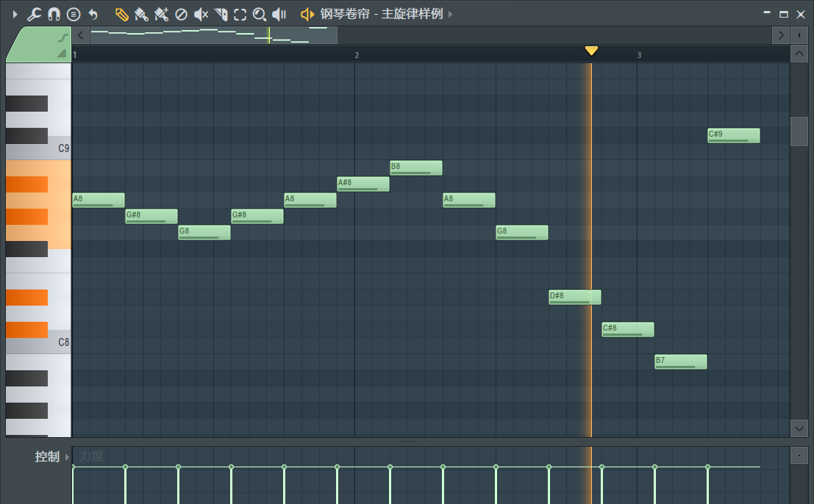Select the drum-sequencer paint tool

tap(162, 15)
